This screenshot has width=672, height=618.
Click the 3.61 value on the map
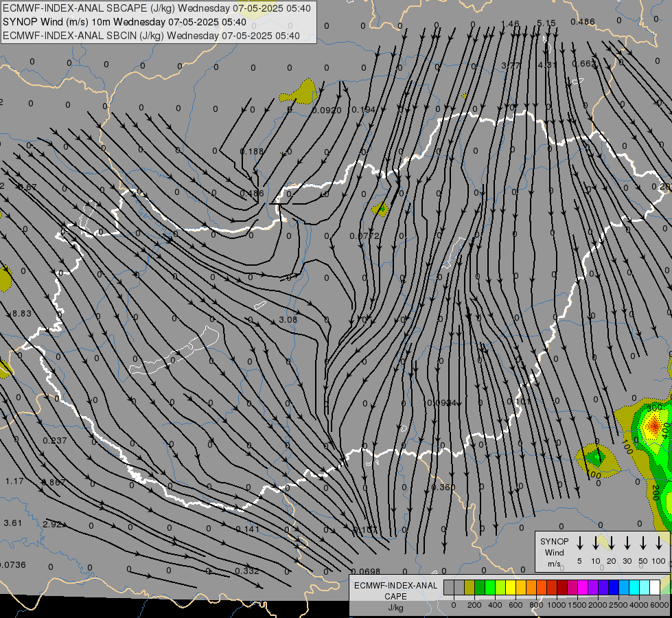[x=13, y=523]
